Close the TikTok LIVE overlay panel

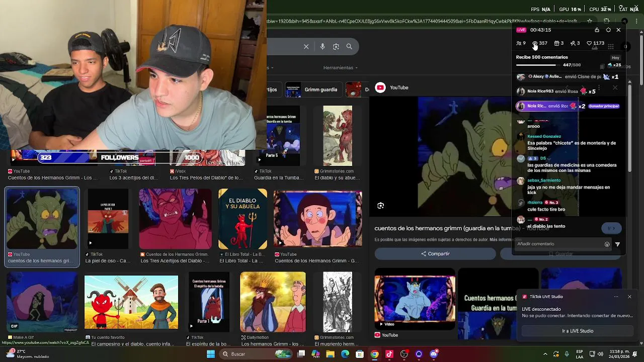coord(618,30)
